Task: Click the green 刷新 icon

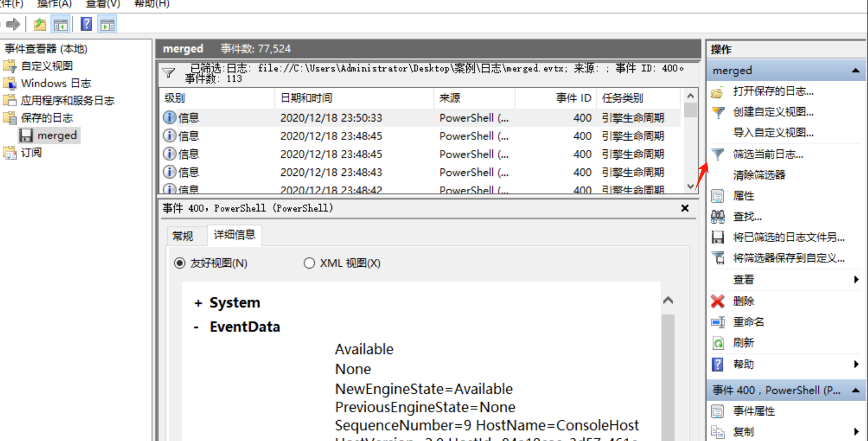Action: [718, 343]
